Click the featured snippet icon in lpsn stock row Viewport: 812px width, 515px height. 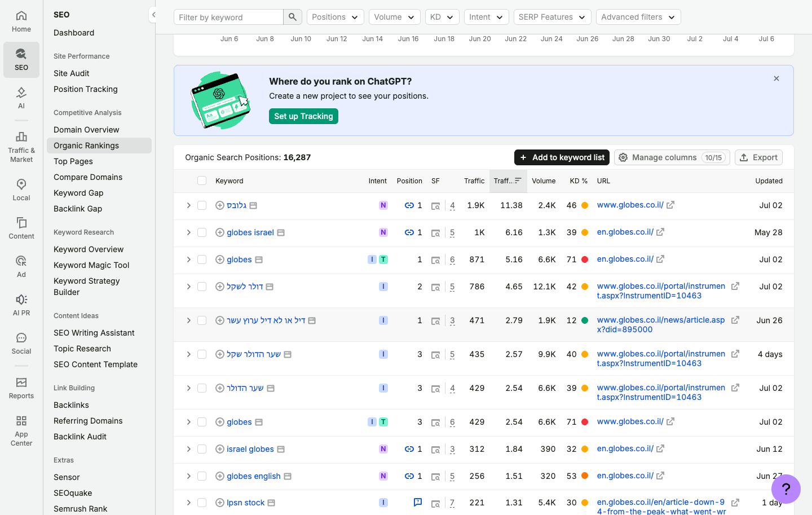pyautogui.click(x=418, y=502)
